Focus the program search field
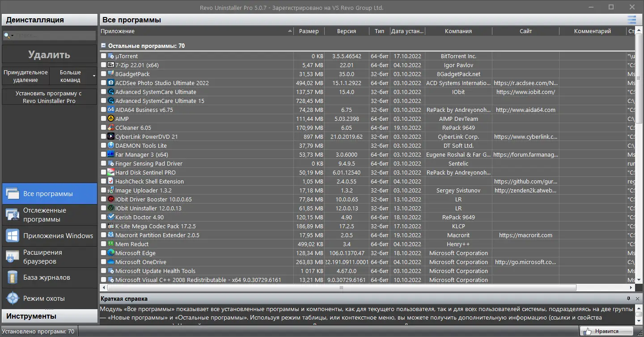Image resolution: width=644 pixels, height=337 pixels. [55, 35]
